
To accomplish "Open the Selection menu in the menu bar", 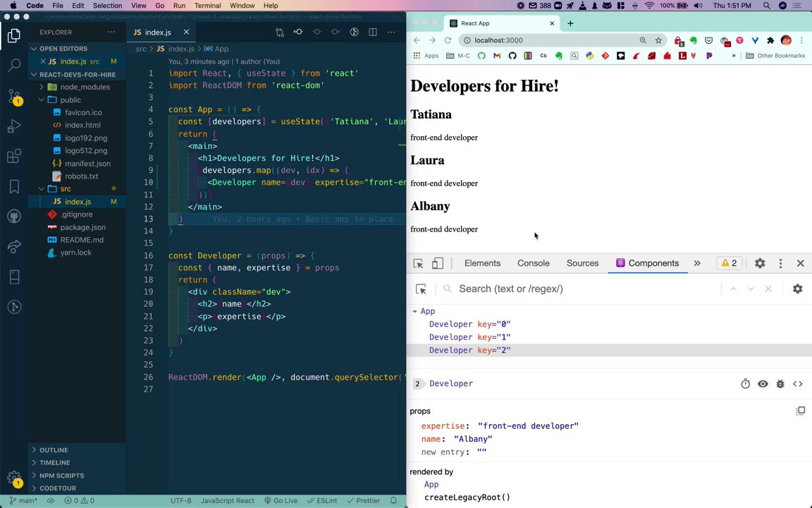I will click(107, 6).
